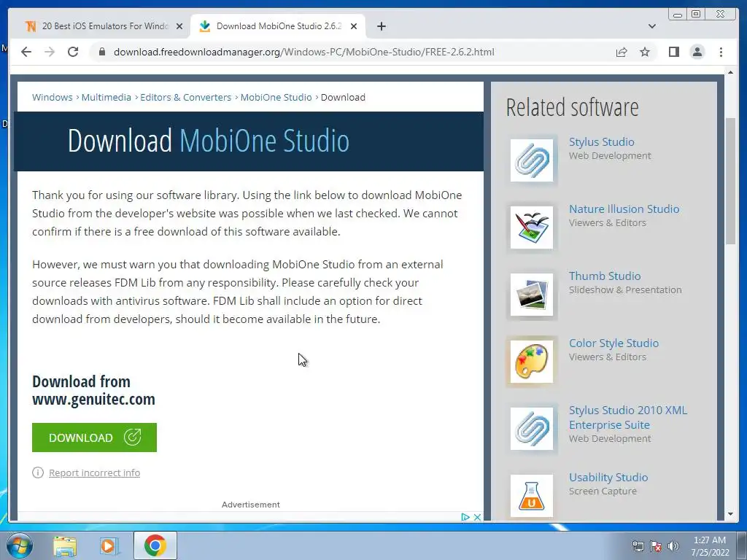The height and width of the screenshot is (560, 747).
Task: Click the Thumb Studio photo icon
Action: pyautogui.click(x=532, y=295)
